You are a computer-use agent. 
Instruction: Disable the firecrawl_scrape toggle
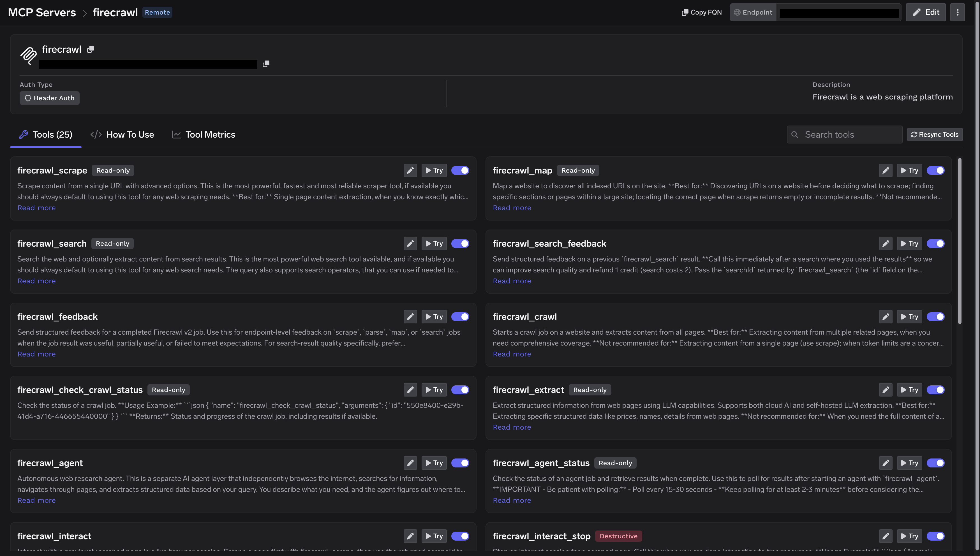(x=460, y=170)
